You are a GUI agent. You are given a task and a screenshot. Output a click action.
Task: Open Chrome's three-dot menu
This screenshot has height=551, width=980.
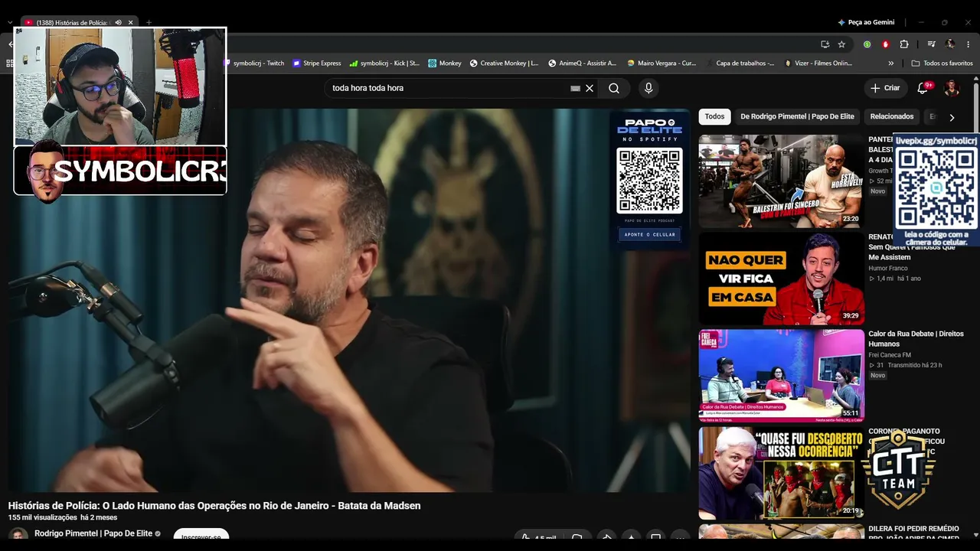pos(969,44)
